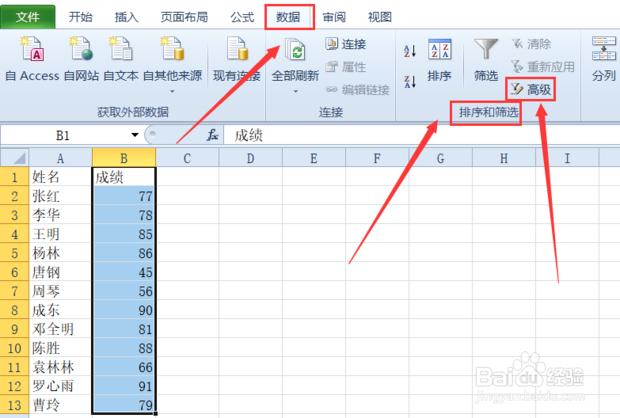The height and width of the screenshot is (418, 620).
Task: Open the 文件 file menu tab
Action: click(x=28, y=17)
